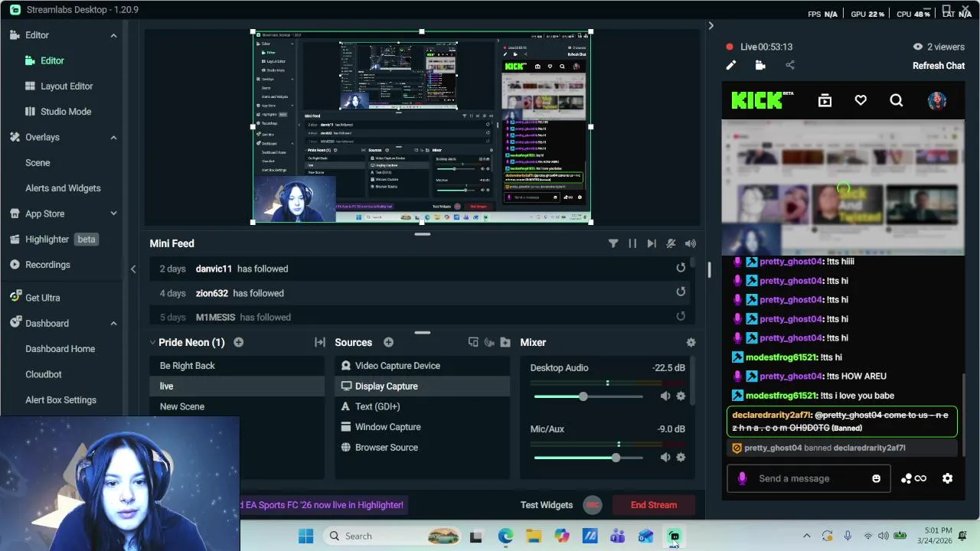Screen dimensions: 980x551
Task: Open Desktop Audio settings gear
Action: click(x=681, y=396)
